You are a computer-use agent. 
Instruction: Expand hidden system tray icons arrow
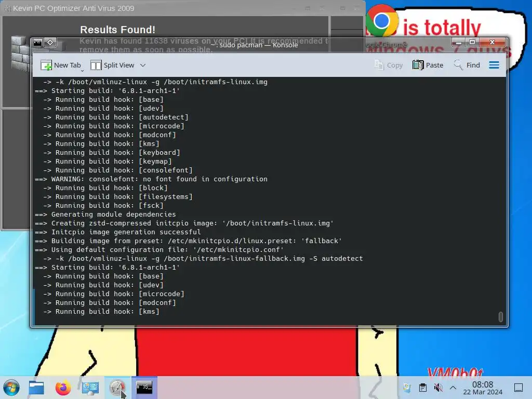point(453,388)
